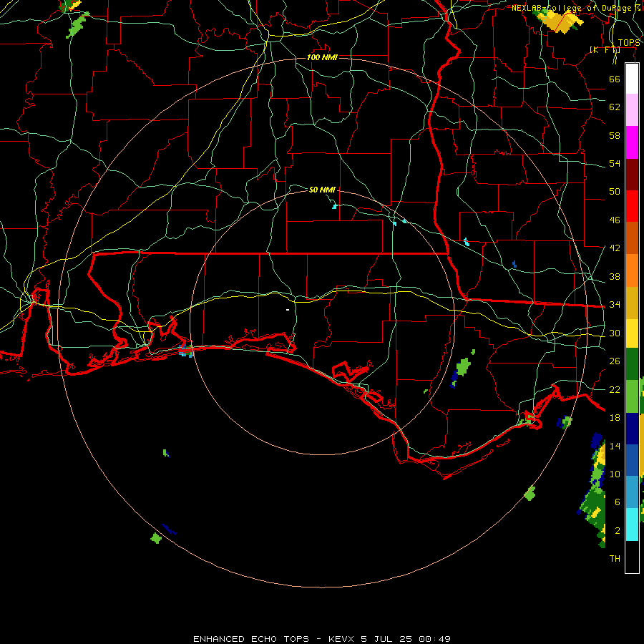This screenshot has height=644, width=644.
Task: Click the navy blue legend swatch
Action: coord(632,429)
